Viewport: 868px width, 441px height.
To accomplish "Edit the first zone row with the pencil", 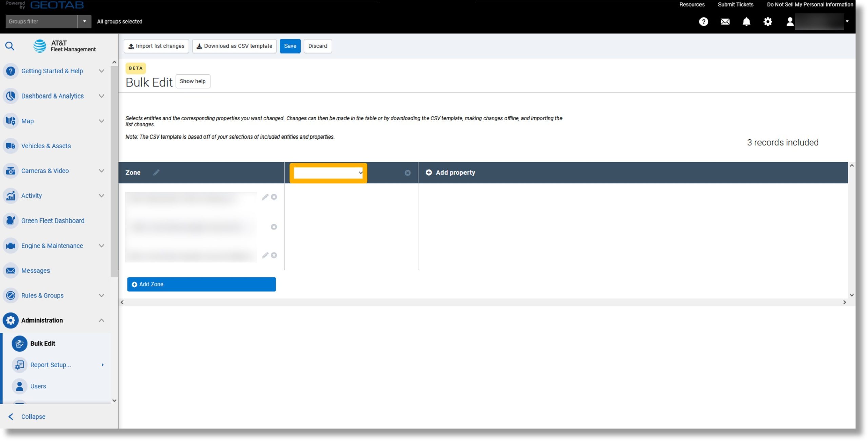I will click(265, 197).
